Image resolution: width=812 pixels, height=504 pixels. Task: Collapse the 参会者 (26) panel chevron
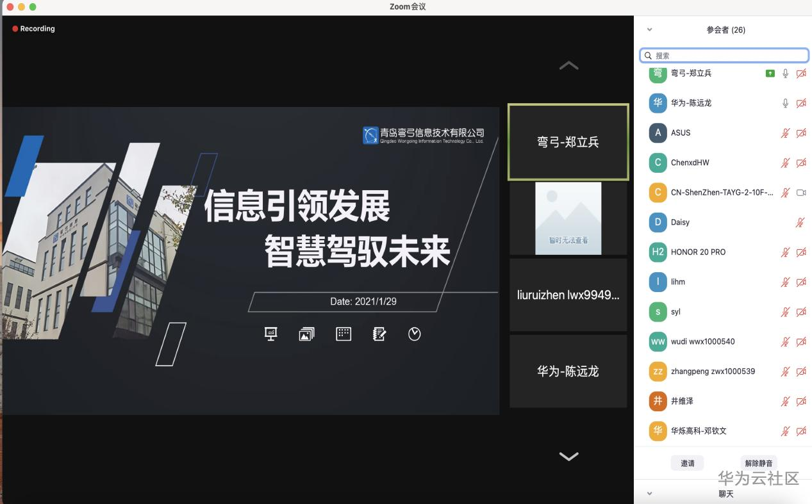click(x=649, y=29)
